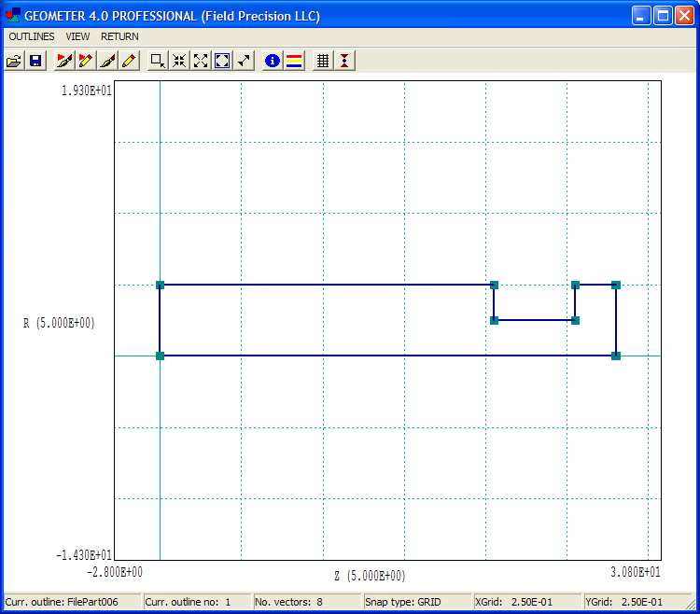Toggle the grid display icon
The width and height of the screenshot is (700, 614).
(x=323, y=61)
